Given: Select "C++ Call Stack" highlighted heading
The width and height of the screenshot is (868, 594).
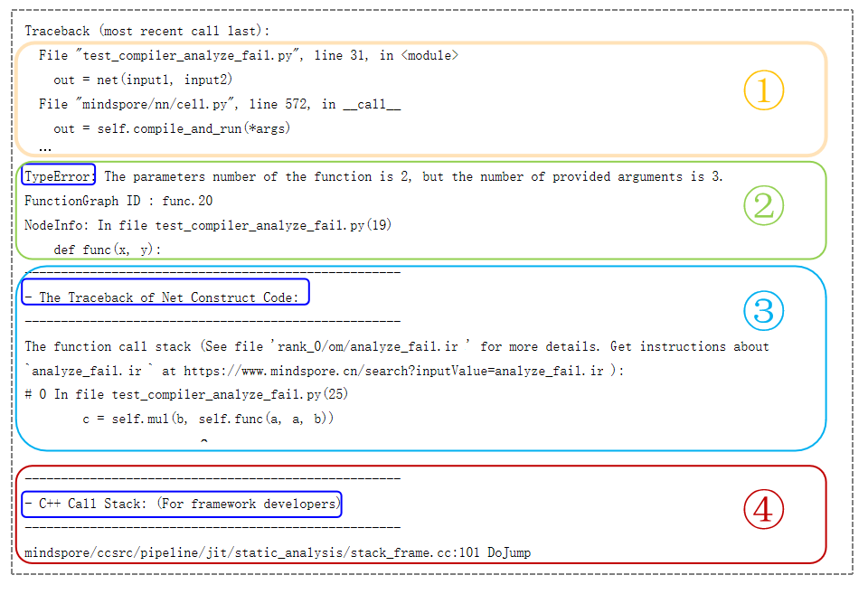Looking at the screenshot, I should tap(182, 504).
